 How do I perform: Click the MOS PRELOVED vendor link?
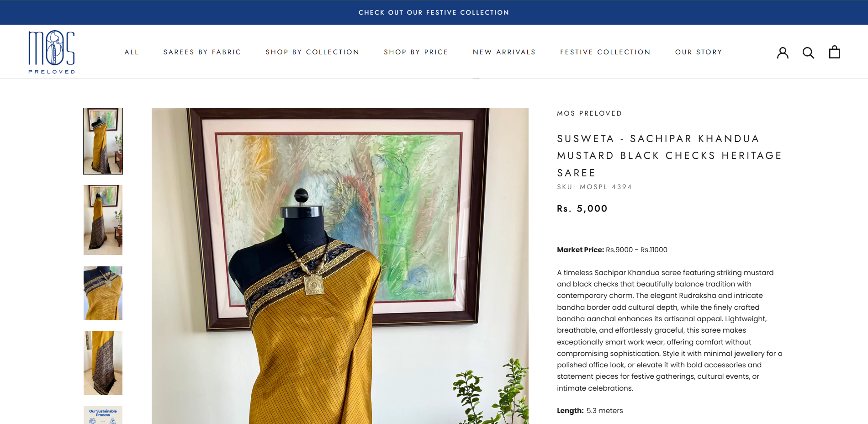(x=589, y=113)
